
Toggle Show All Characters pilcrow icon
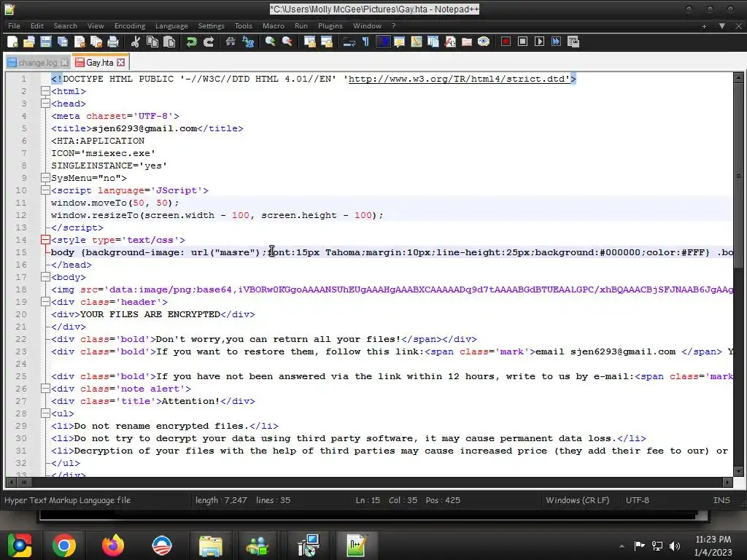pyautogui.click(x=365, y=42)
